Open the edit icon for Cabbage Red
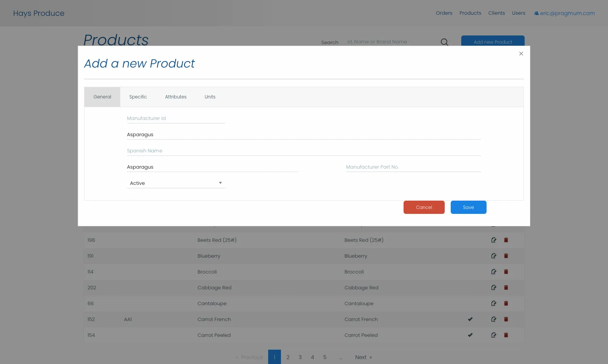 (494, 287)
